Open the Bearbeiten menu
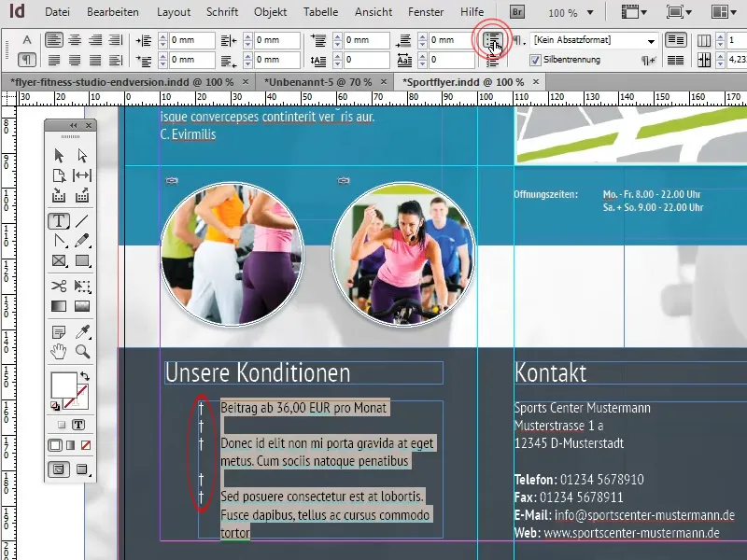The width and height of the screenshot is (747, 560). click(x=113, y=12)
